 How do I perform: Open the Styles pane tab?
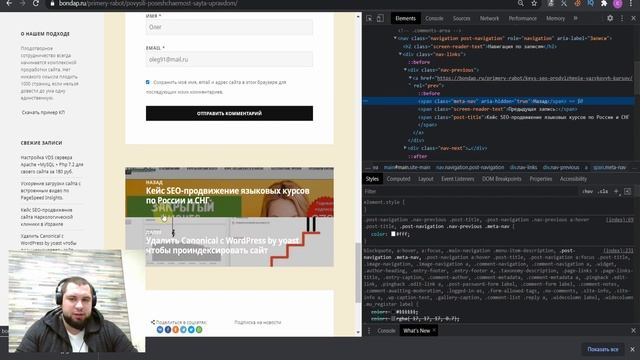[372, 179]
